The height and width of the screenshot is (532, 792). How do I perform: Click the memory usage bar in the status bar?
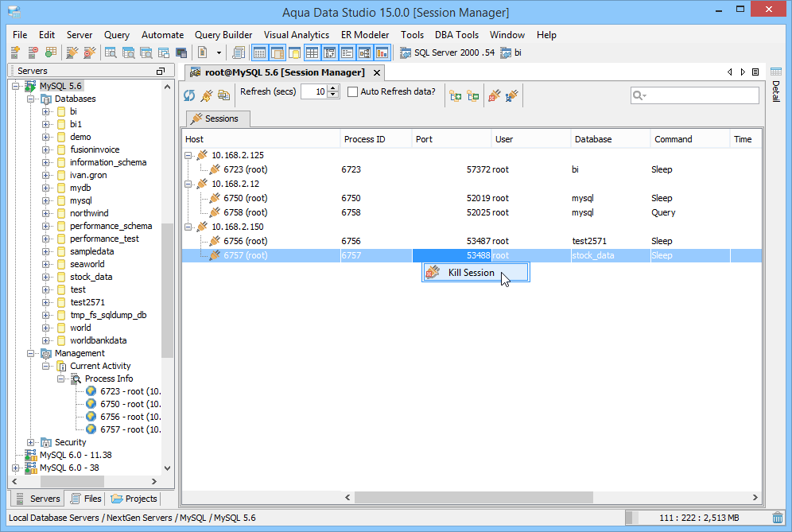click(698, 518)
